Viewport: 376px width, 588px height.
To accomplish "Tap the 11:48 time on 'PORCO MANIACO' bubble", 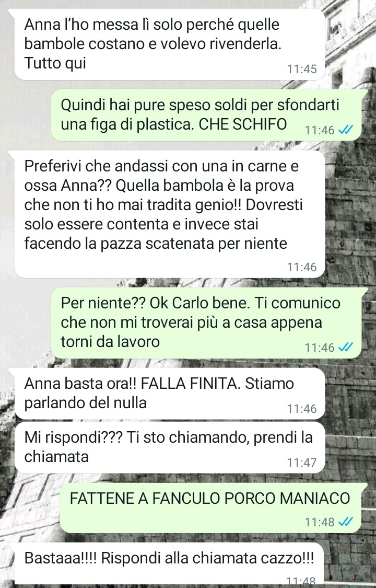I will click(320, 522).
